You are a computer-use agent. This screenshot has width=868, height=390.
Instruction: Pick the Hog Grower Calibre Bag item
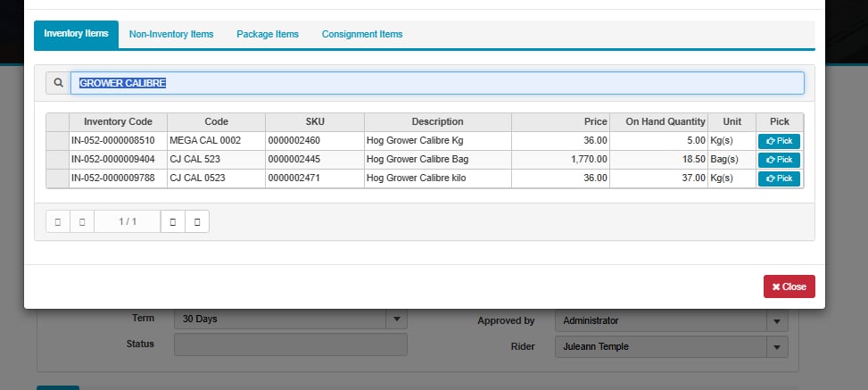coord(779,160)
